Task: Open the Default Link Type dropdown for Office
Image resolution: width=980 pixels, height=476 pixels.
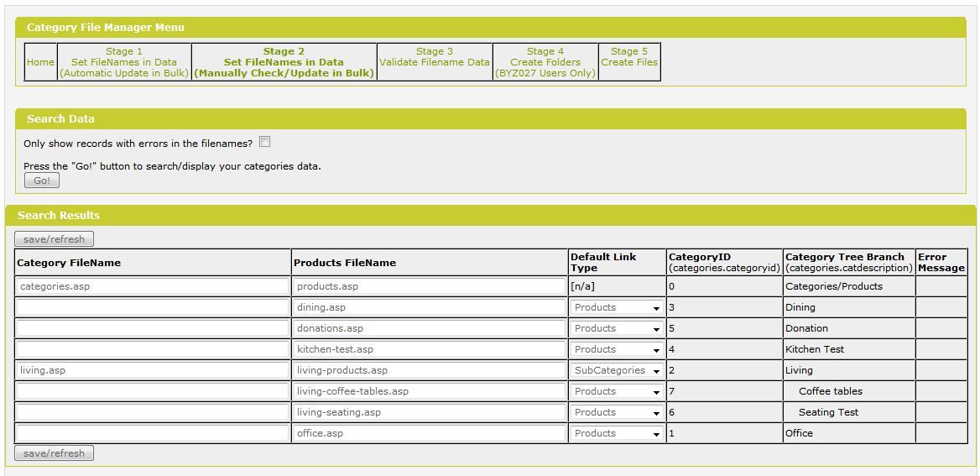Action: coord(616,433)
